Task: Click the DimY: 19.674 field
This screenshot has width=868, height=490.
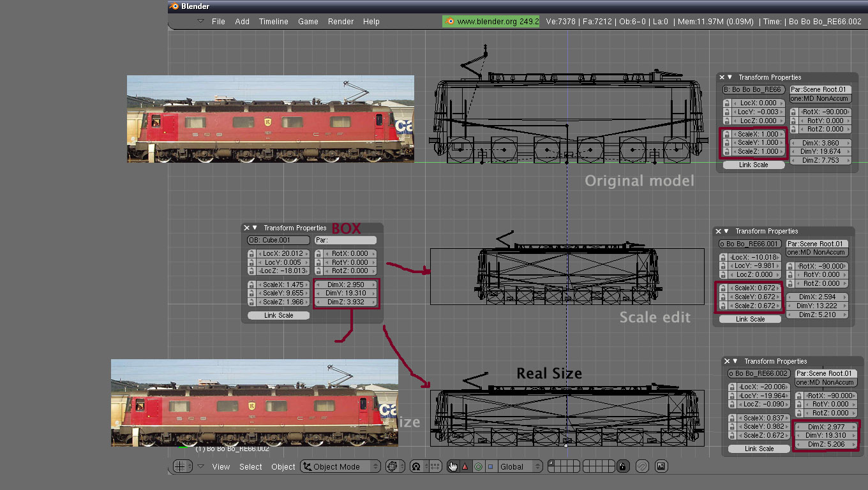Action: 820,152
